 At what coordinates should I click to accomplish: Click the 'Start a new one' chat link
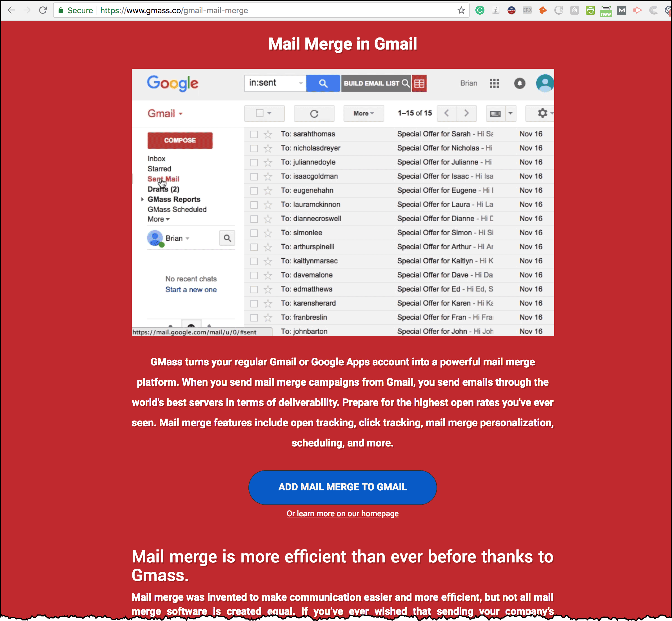click(x=191, y=290)
